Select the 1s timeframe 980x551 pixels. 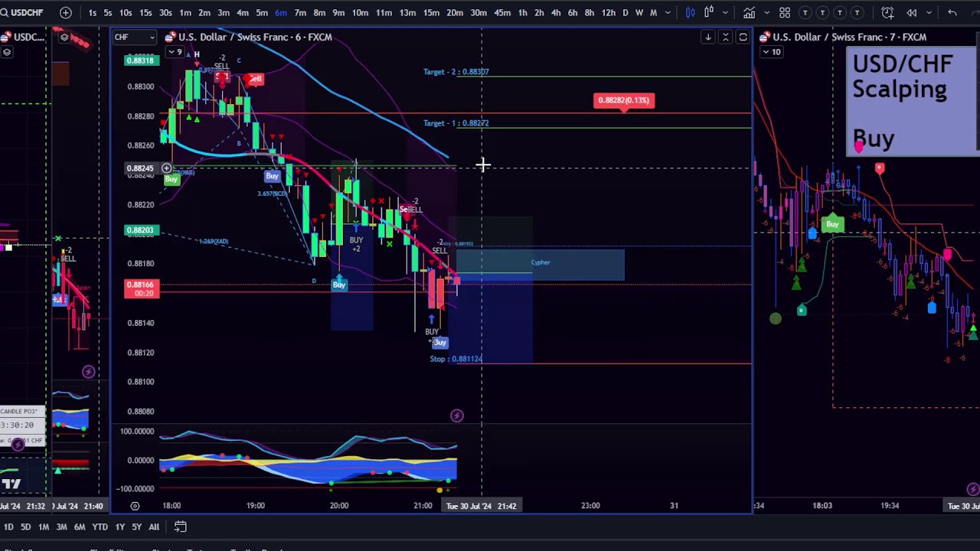[x=93, y=12]
